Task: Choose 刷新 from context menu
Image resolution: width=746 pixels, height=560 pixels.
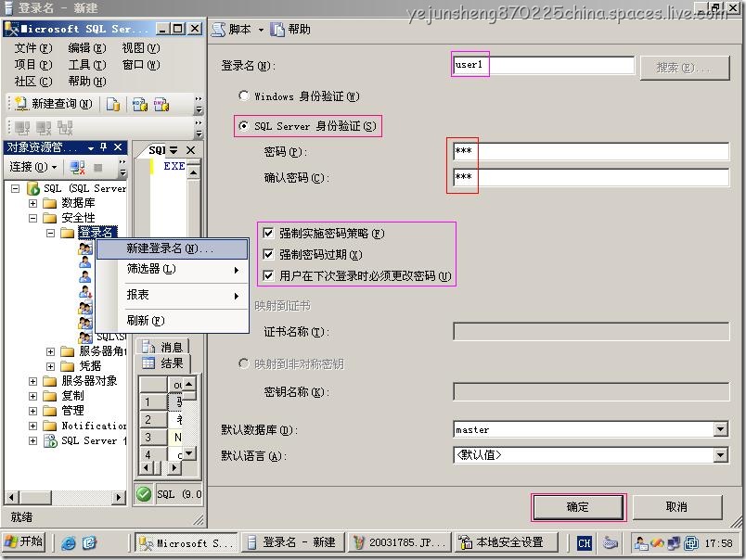Action: point(172,321)
